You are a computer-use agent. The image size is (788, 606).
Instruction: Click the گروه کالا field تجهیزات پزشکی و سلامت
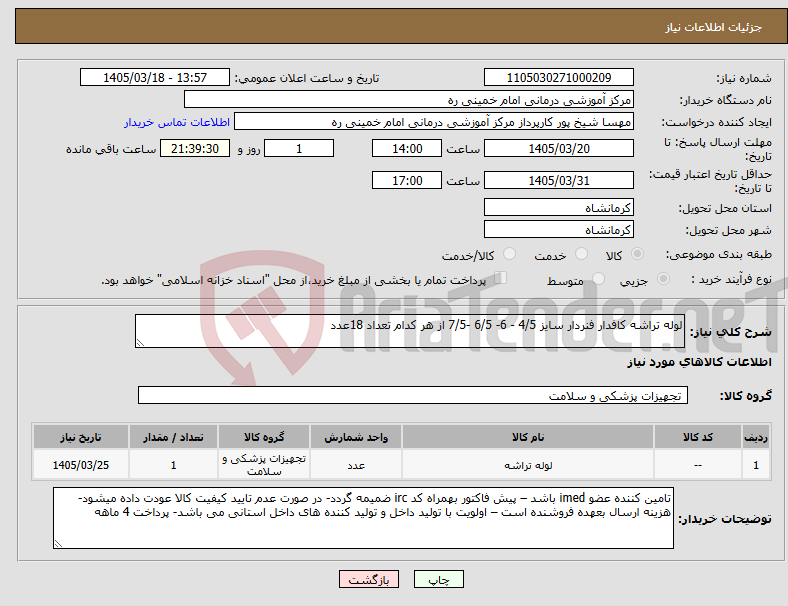click(413, 395)
